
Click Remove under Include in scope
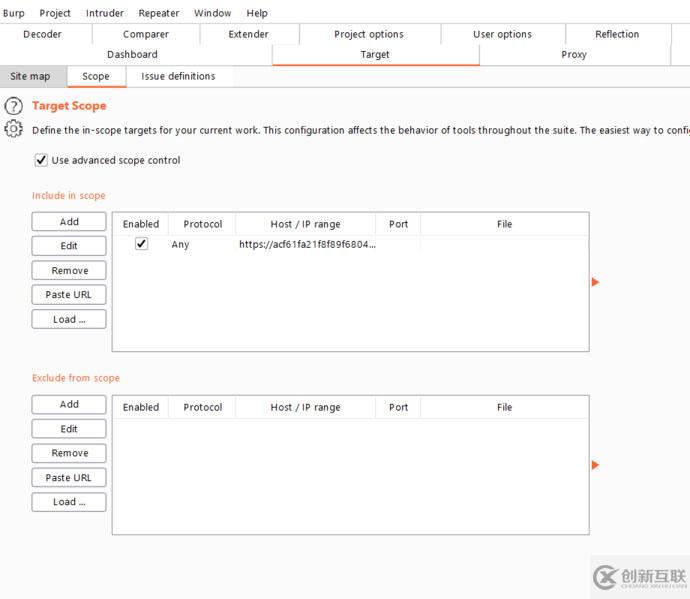(69, 271)
